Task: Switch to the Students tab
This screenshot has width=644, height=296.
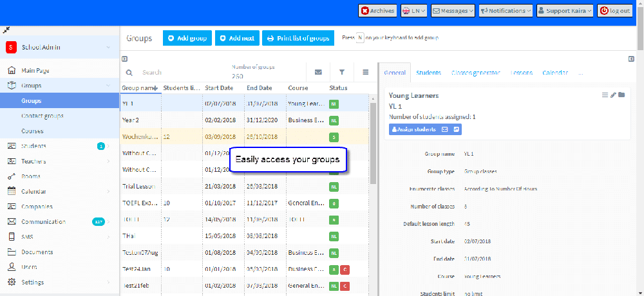Action: [428, 73]
